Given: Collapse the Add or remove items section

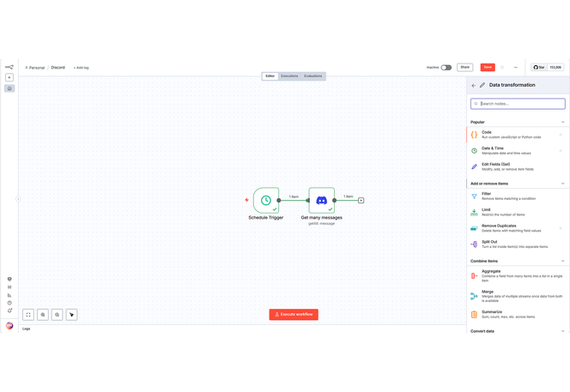Looking at the screenshot, I should pyautogui.click(x=563, y=184).
